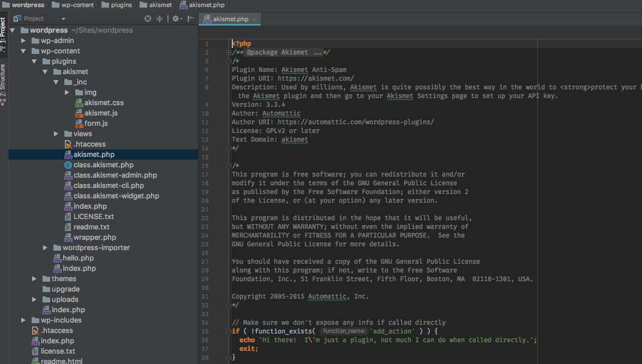Click 'add_action' string in line 35
Image resolution: width=642 pixels, height=364 pixels.
(392, 331)
